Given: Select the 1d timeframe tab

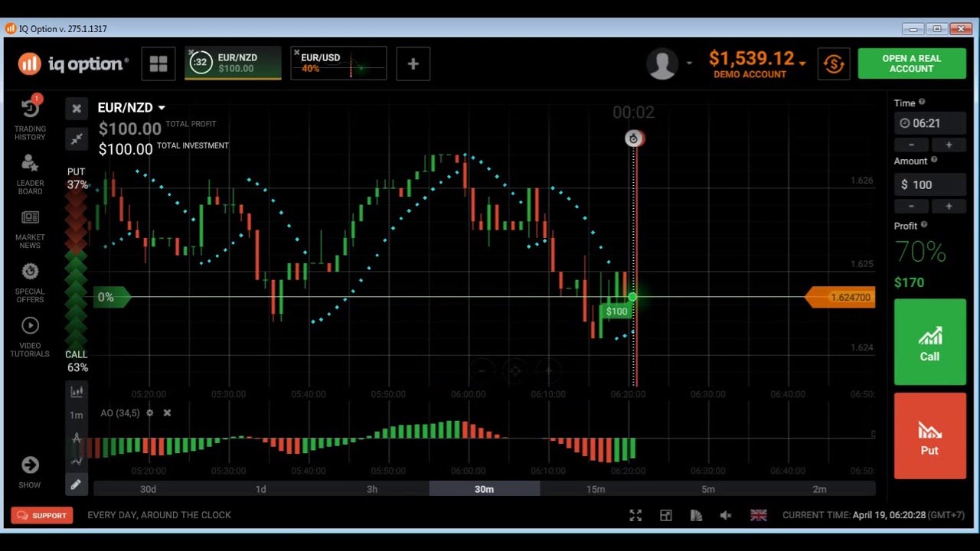Looking at the screenshot, I should [x=260, y=489].
